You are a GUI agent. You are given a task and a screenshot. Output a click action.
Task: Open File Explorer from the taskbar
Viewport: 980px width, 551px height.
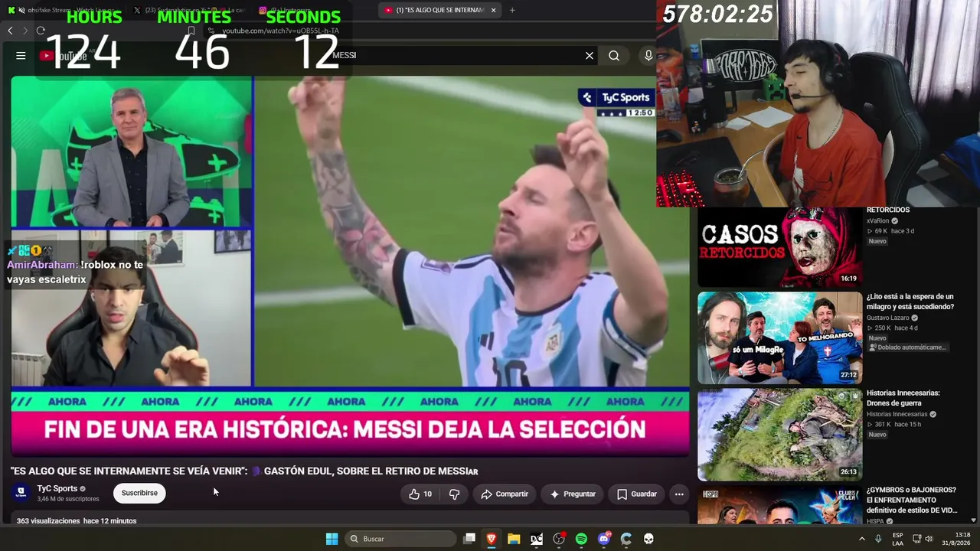tap(514, 539)
